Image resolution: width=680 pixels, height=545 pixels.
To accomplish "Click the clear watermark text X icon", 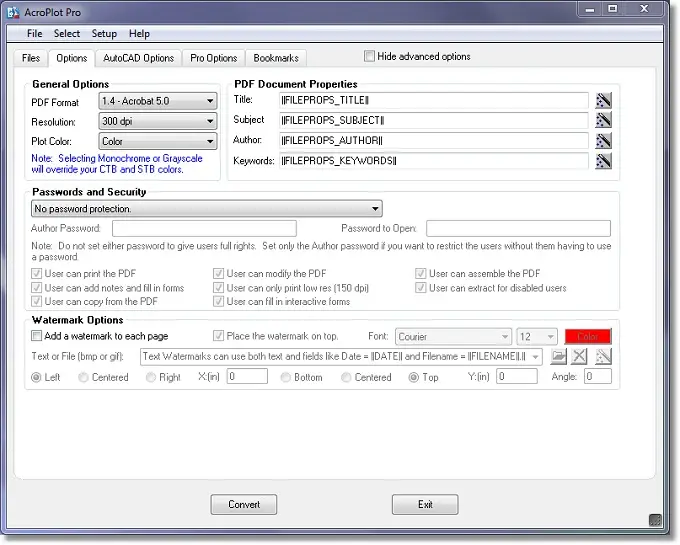I will tap(579, 356).
